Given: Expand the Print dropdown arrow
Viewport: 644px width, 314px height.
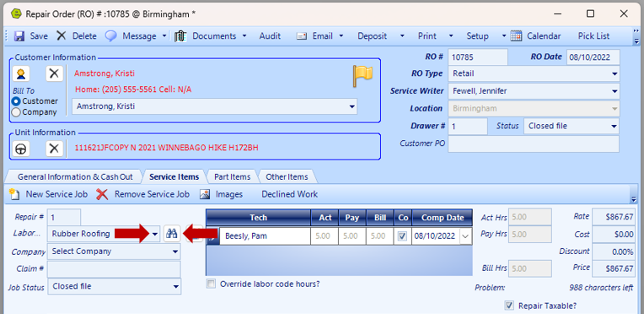Looking at the screenshot, I should [x=451, y=36].
